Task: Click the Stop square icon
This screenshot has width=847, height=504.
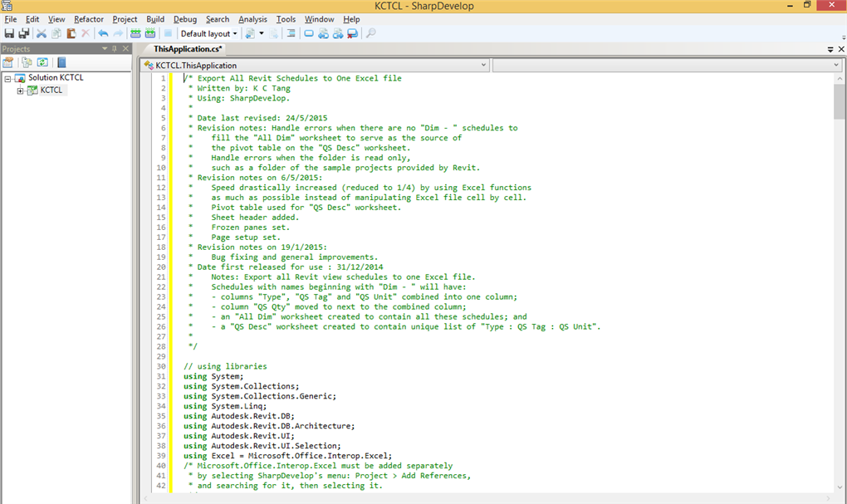Action: (x=168, y=33)
